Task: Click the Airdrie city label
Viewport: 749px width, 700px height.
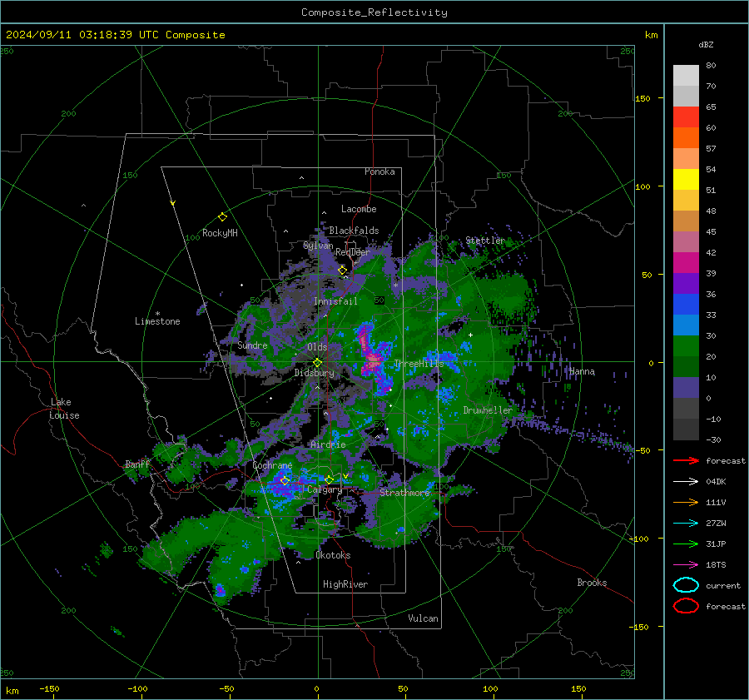Action: point(328,444)
